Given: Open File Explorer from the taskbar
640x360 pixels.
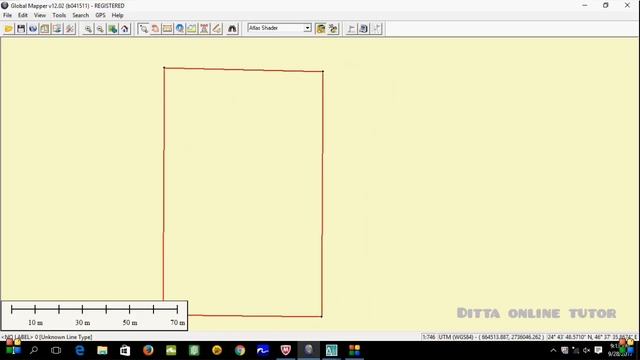Looking at the screenshot, I should coord(102,350).
